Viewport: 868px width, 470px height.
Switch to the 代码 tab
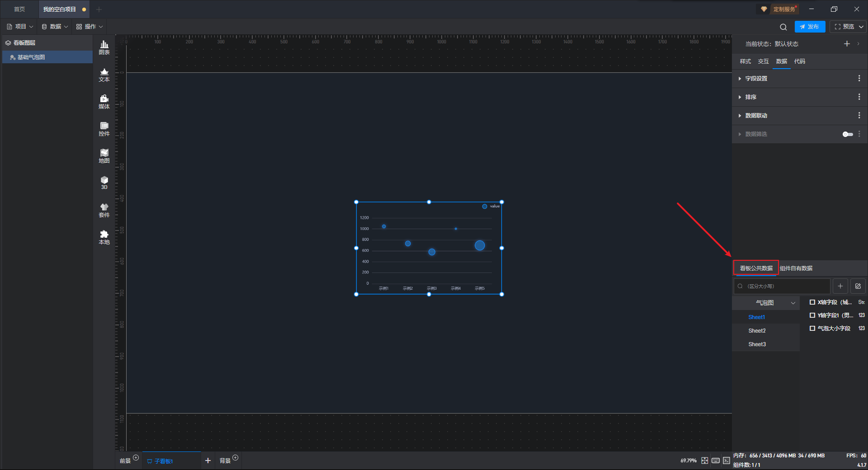point(799,61)
